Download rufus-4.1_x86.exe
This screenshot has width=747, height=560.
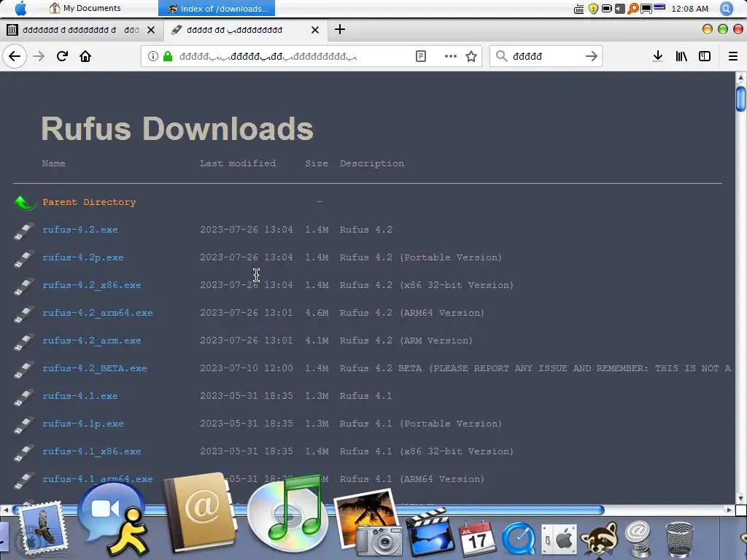(x=91, y=451)
